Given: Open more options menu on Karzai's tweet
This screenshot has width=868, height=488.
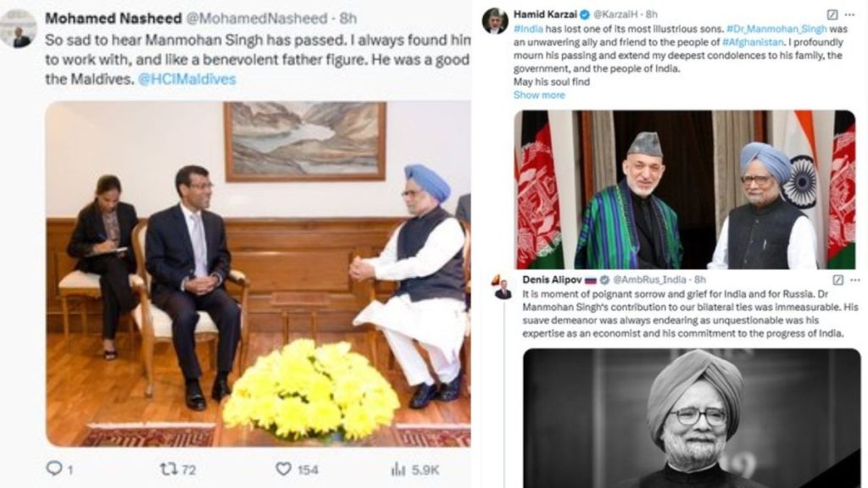Looking at the screenshot, I should click(x=849, y=14).
